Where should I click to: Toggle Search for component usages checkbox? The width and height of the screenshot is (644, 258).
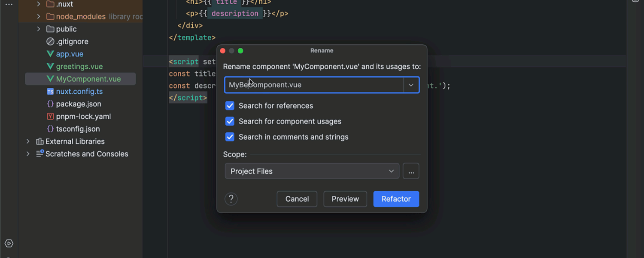(230, 121)
